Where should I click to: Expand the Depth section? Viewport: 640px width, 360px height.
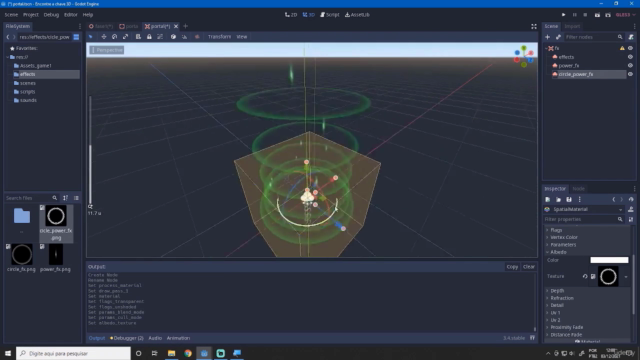click(x=557, y=291)
